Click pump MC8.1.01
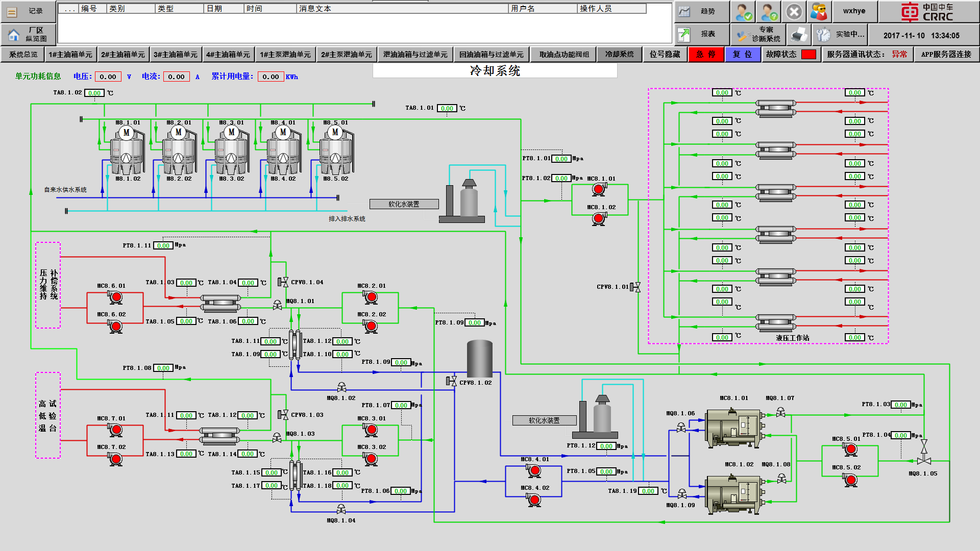This screenshot has width=980, height=551. [599, 189]
